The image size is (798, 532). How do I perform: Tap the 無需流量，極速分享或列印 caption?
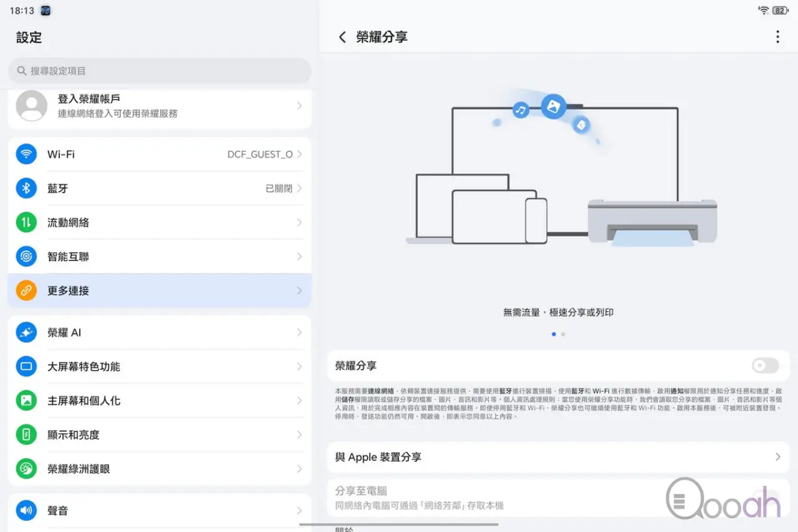coord(559,312)
